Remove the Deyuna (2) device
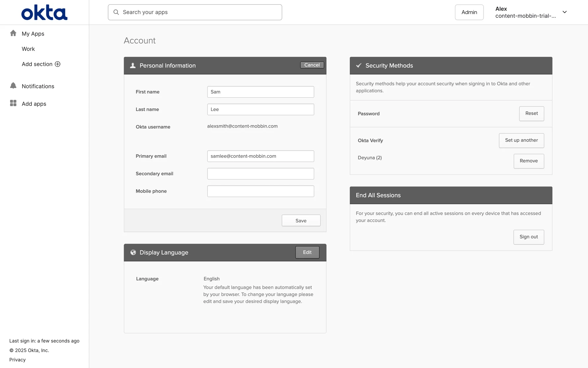The image size is (588, 368). (529, 161)
